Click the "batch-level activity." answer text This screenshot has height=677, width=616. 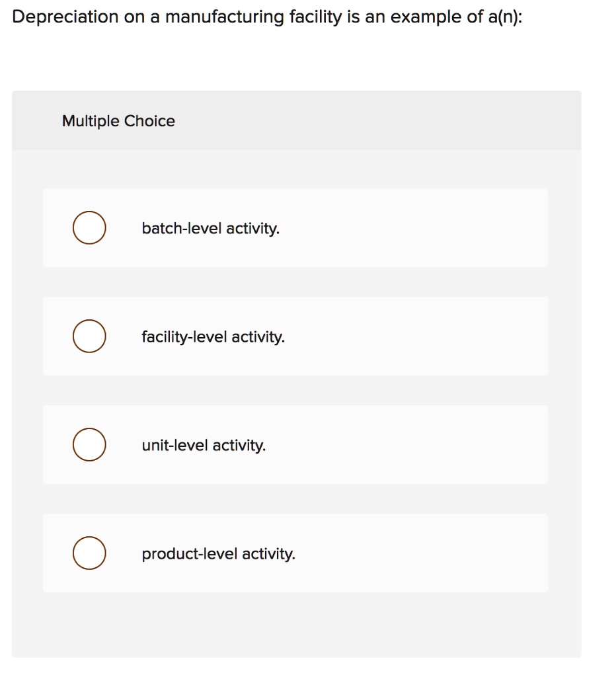coord(210,229)
